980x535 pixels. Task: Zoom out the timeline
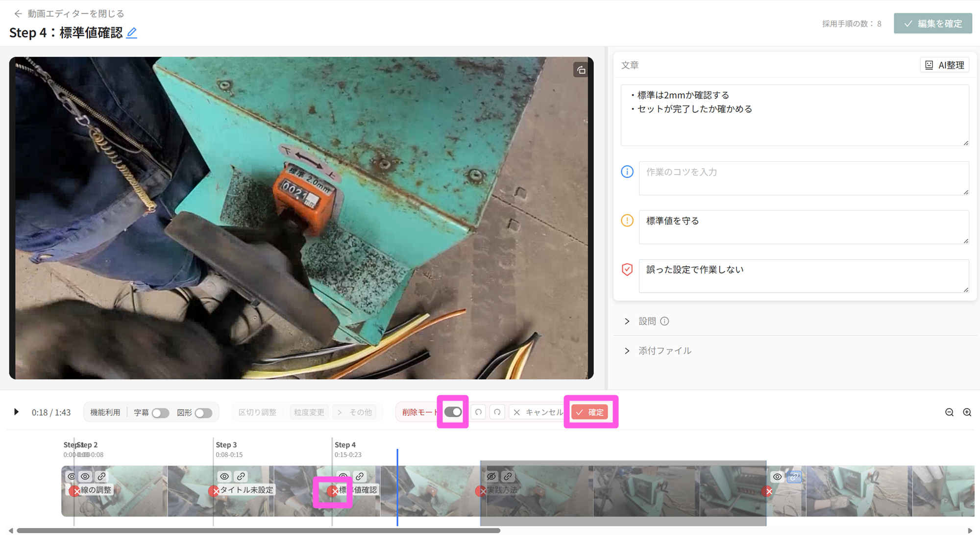pyautogui.click(x=949, y=412)
